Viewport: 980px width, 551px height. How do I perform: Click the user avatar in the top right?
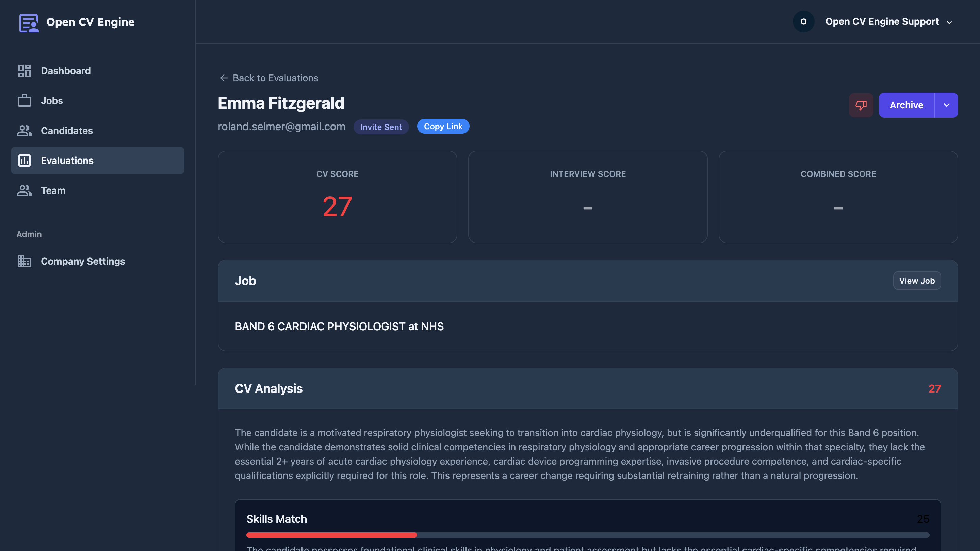coord(803,22)
